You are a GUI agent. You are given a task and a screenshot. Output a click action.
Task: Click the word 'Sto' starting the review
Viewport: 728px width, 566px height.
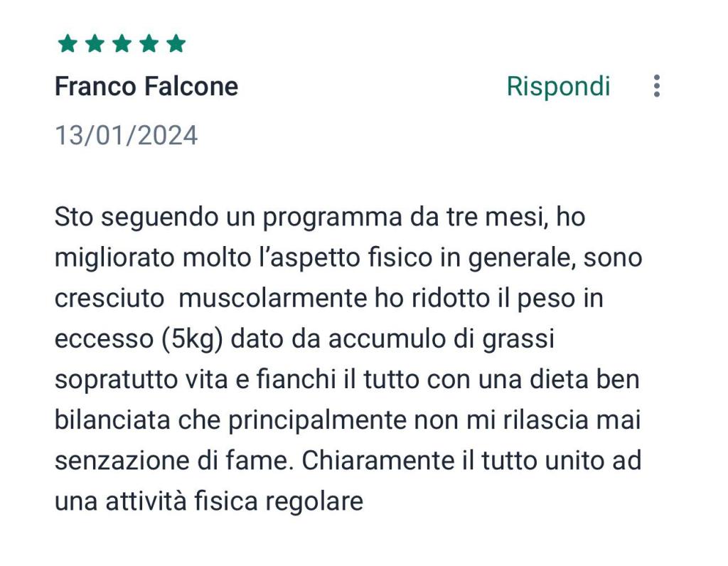(x=74, y=217)
